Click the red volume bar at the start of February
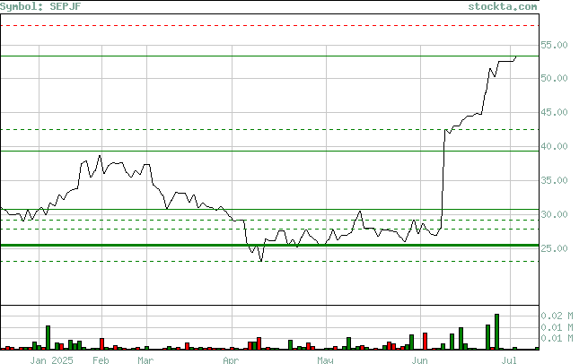 pyautogui.click(x=102, y=344)
